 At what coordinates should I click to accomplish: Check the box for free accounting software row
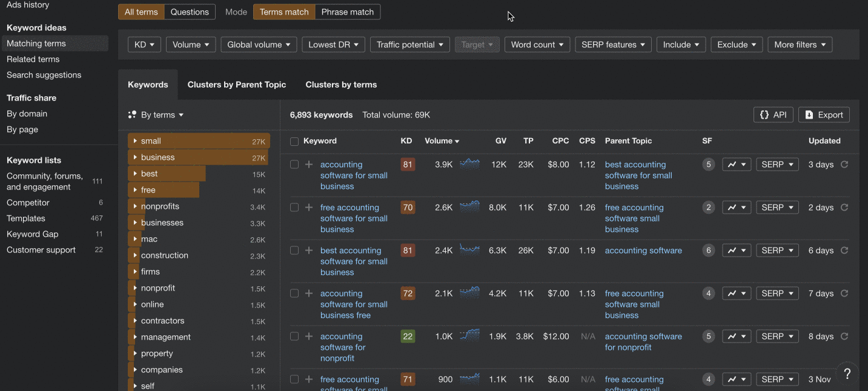(294, 208)
